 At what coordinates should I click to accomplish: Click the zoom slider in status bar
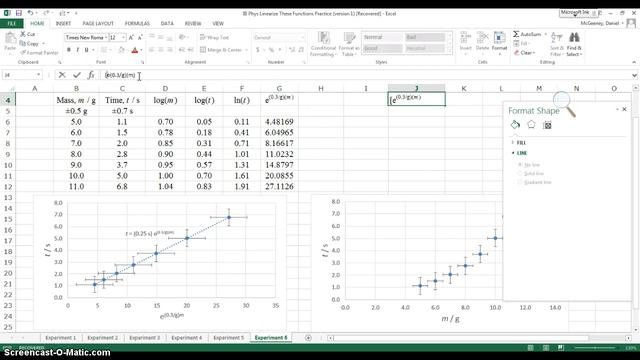tap(595, 348)
